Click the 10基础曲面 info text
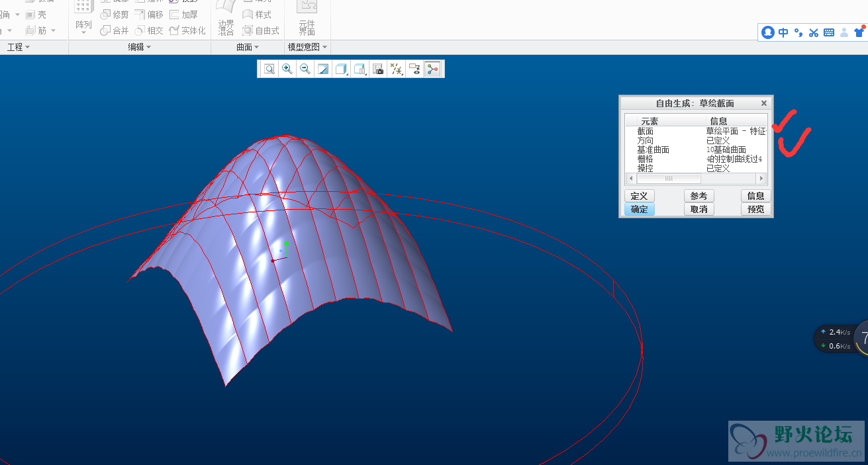Screen dimensions: 868x465 [726, 149]
